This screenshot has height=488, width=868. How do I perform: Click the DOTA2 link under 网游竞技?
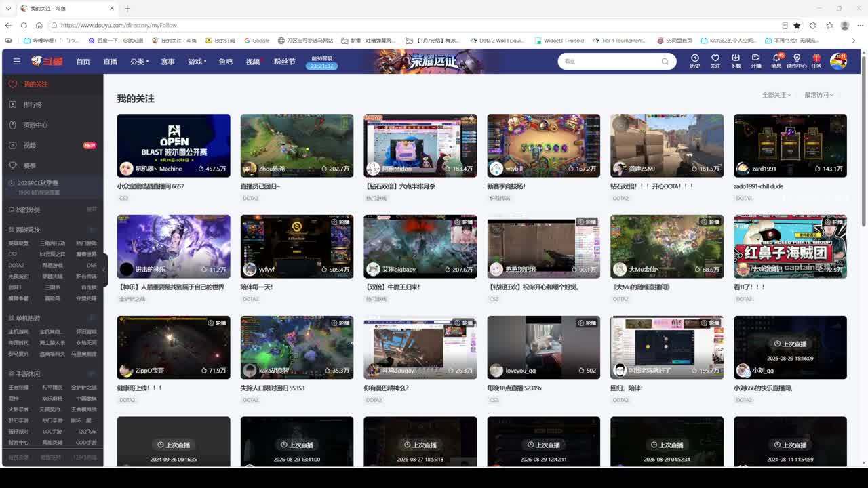click(x=16, y=265)
